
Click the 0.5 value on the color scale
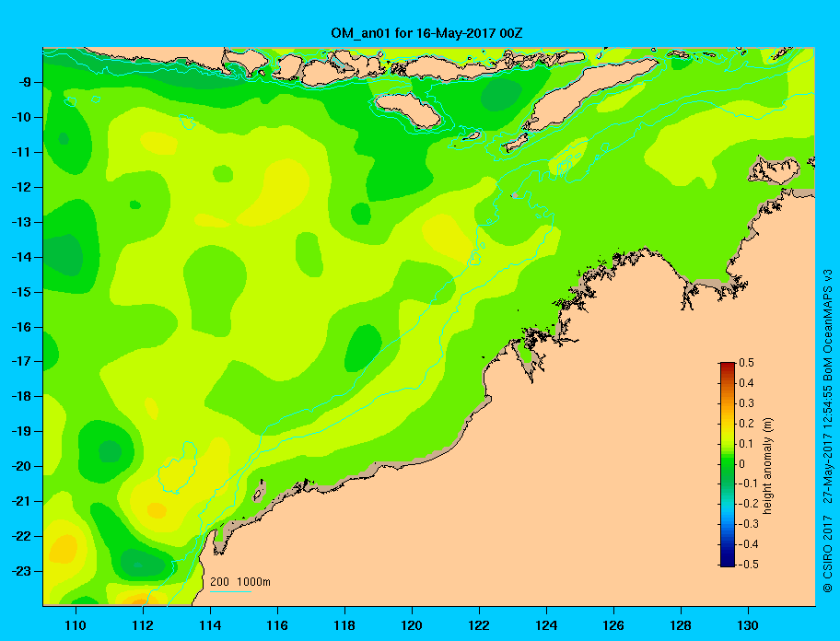tap(746, 363)
